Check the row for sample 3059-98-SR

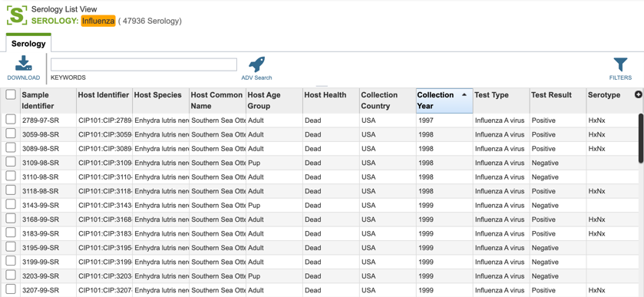tap(11, 134)
